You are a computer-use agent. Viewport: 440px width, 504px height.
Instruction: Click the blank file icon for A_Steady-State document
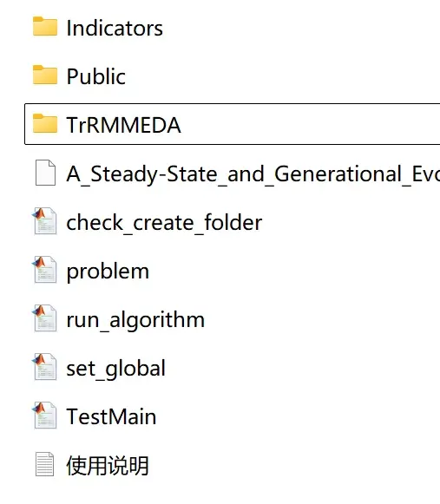pos(45,173)
